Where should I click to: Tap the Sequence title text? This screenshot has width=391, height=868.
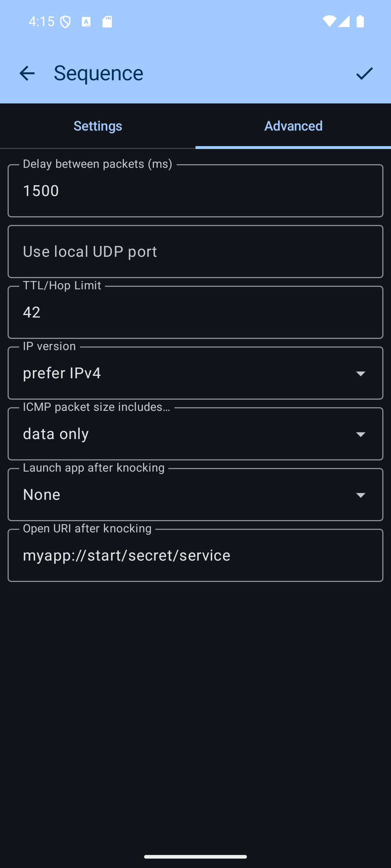pyautogui.click(x=98, y=73)
